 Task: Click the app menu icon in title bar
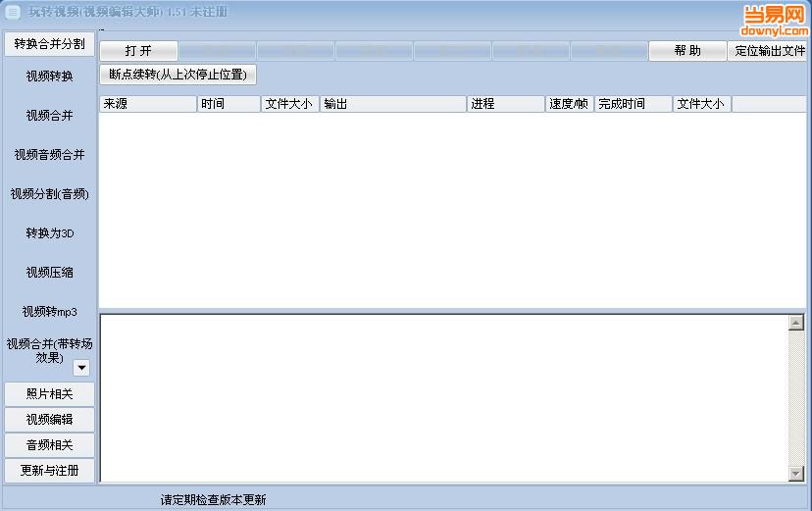tap(13, 12)
